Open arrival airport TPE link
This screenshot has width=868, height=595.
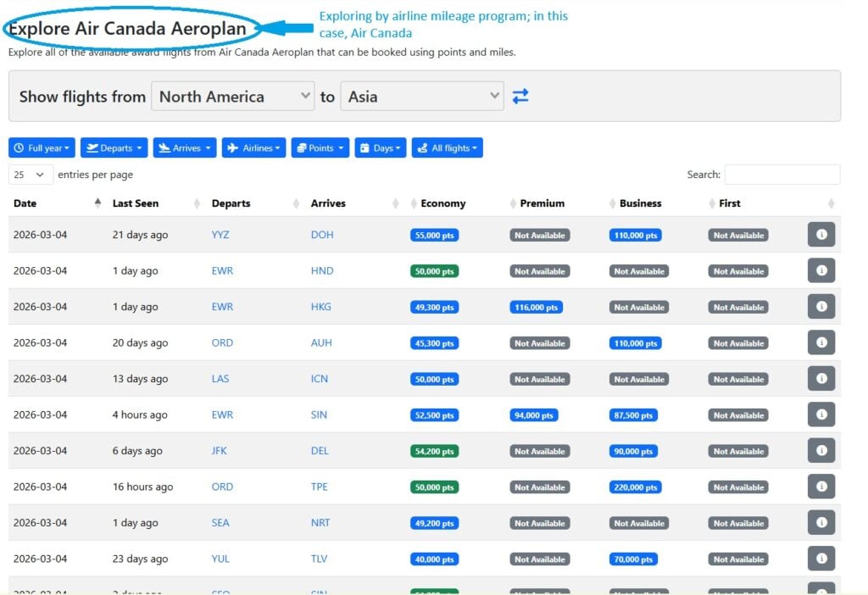point(320,487)
